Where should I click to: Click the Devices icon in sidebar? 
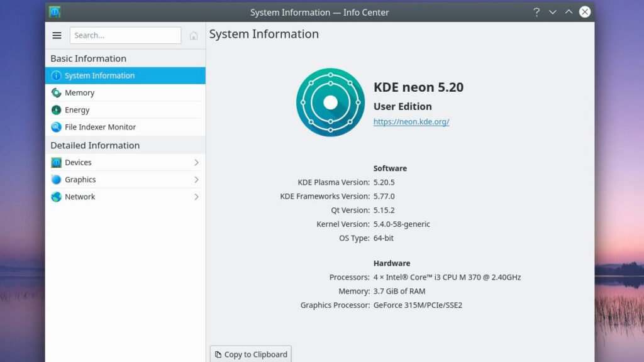pyautogui.click(x=56, y=163)
